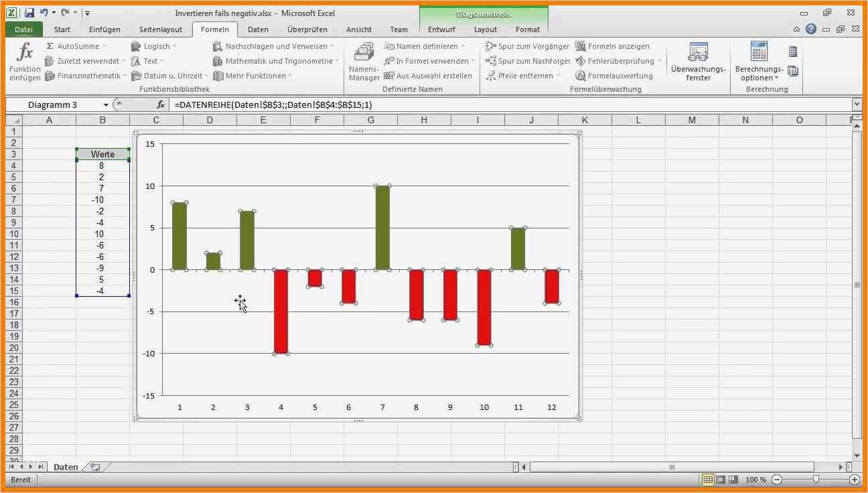Open the Überwachungsfenster
The height and width of the screenshot is (493, 868).
tap(699, 62)
